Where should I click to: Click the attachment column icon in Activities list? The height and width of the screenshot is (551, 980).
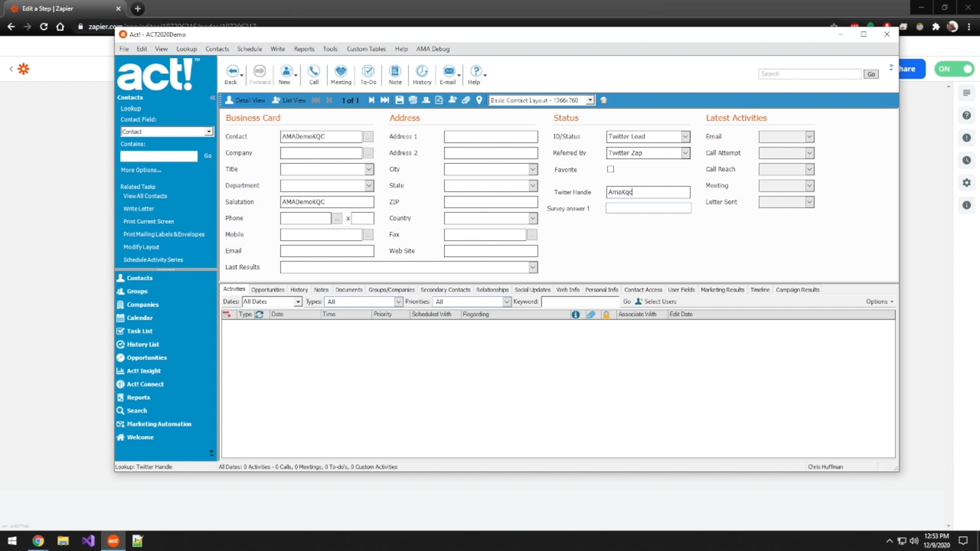(x=591, y=314)
